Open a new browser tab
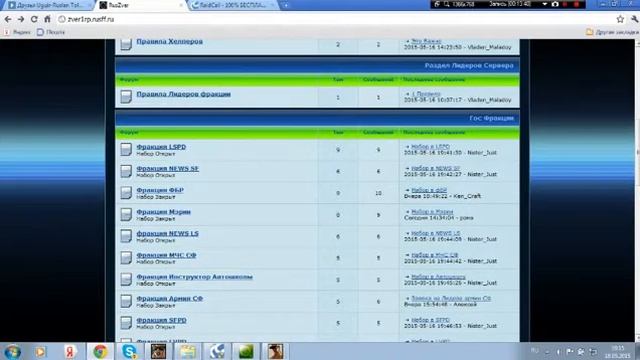 click(x=286, y=5)
